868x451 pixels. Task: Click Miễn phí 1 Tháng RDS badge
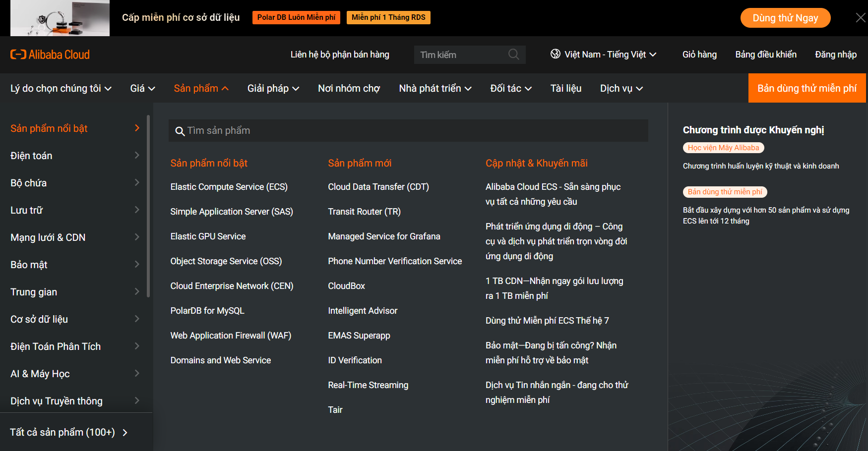[x=388, y=17]
